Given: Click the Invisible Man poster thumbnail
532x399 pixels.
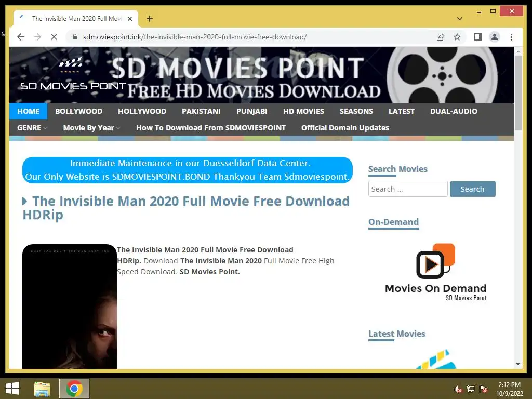Looking at the screenshot, I should (x=70, y=307).
